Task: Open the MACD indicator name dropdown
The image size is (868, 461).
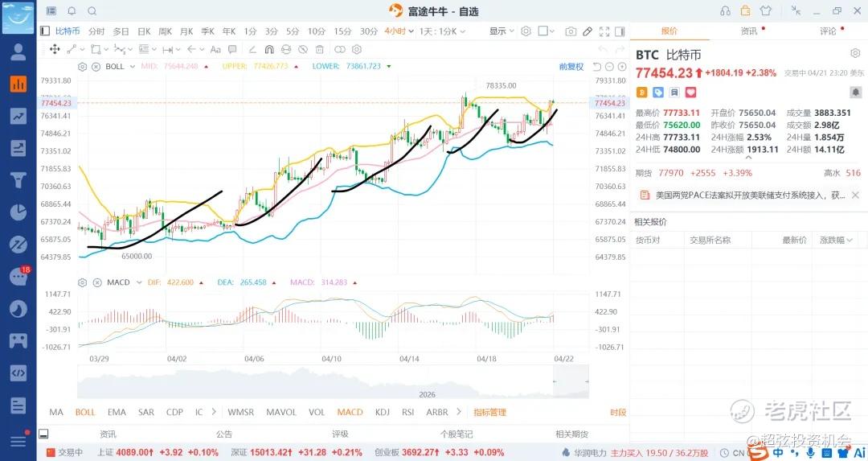Action: pyautogui.click(x=124, y=282)
